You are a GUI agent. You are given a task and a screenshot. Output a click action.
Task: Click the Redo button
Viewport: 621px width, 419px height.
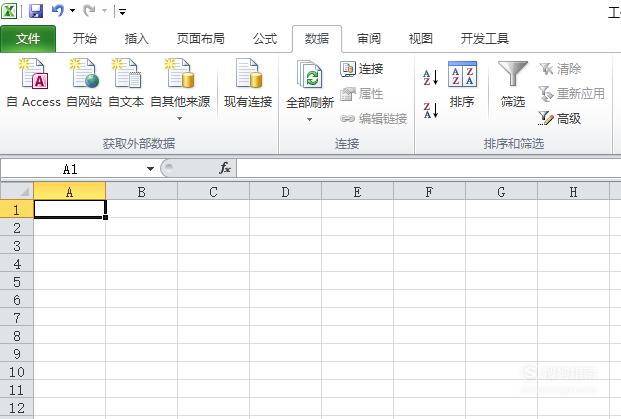pos(89,11)
